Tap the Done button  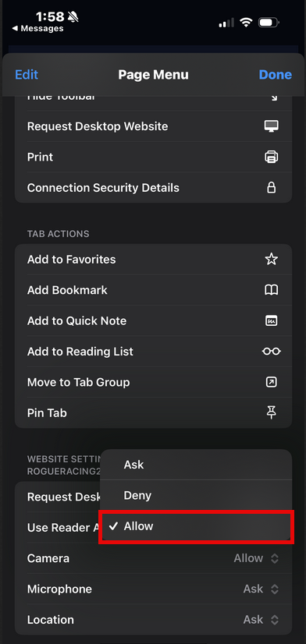pos(275,75)
